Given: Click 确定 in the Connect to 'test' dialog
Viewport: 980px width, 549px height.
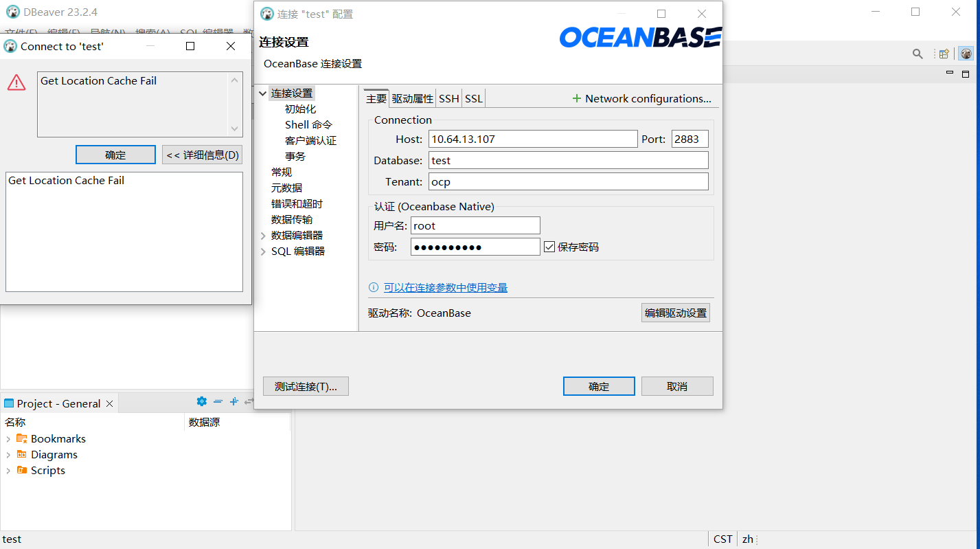Looking at the screenshot, I should (115, 155).
